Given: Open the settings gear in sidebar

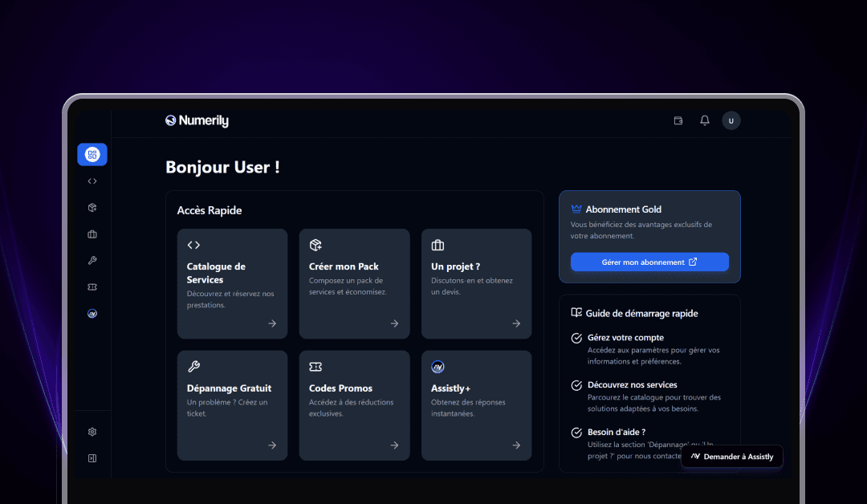Looking at the screenshot, I should (92, 432).
